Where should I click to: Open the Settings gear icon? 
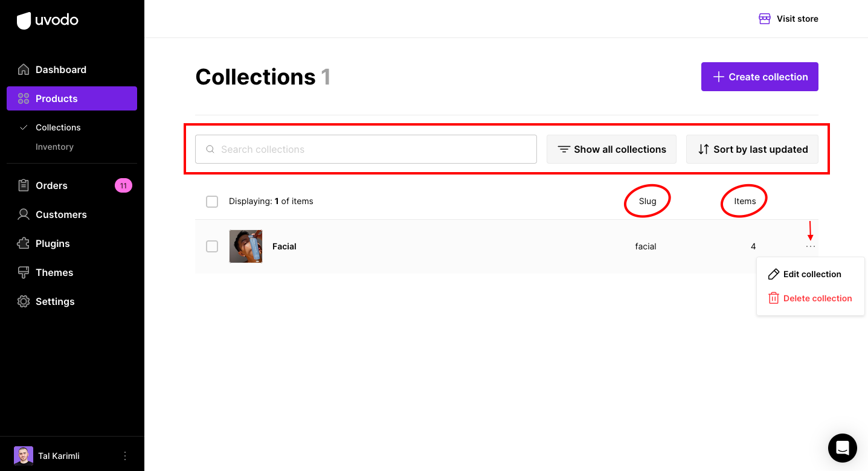(x=24, y=301)
